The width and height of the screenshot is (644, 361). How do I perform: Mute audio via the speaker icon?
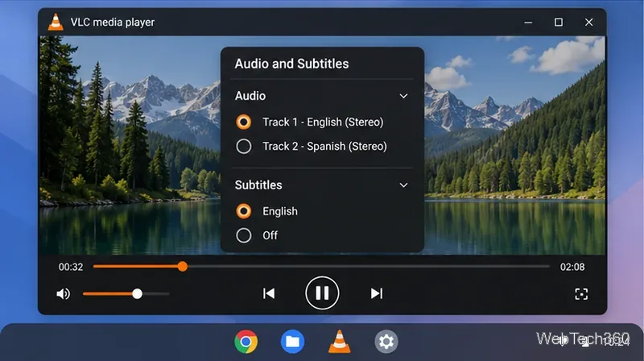(64, 293)
